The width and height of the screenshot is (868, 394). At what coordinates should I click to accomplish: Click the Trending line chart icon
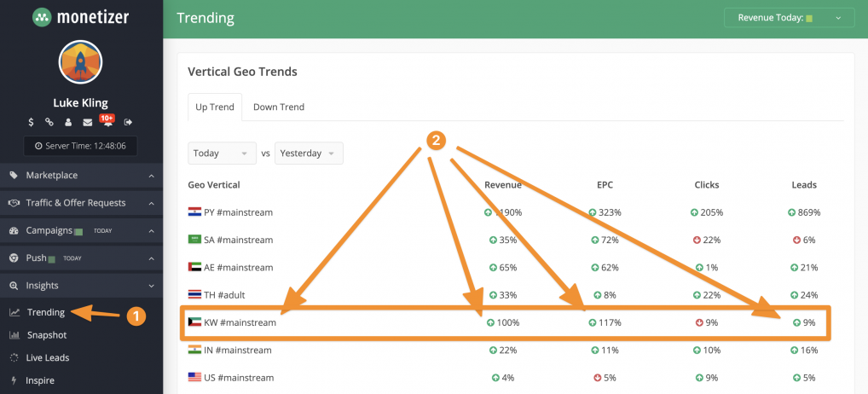pos(14,312)
